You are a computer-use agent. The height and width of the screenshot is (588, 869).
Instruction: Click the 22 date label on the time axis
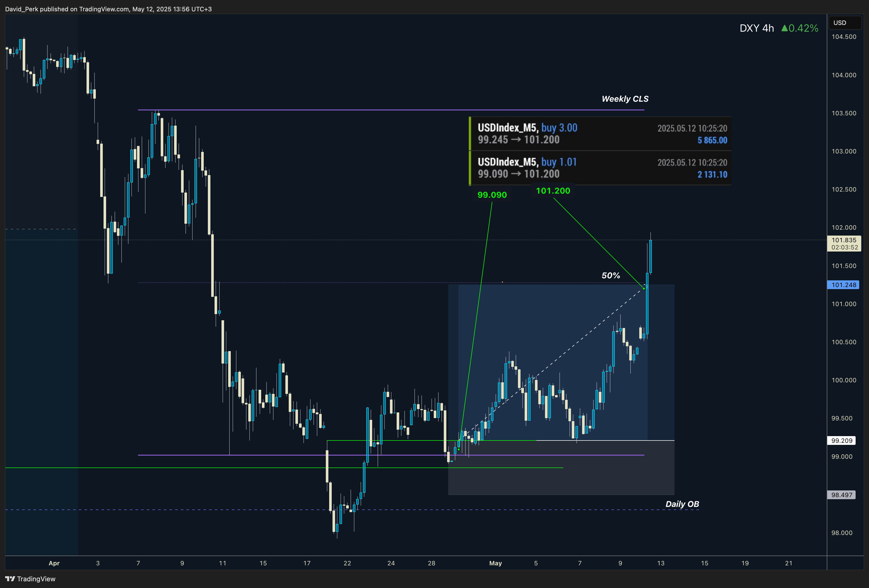[347, 563]
